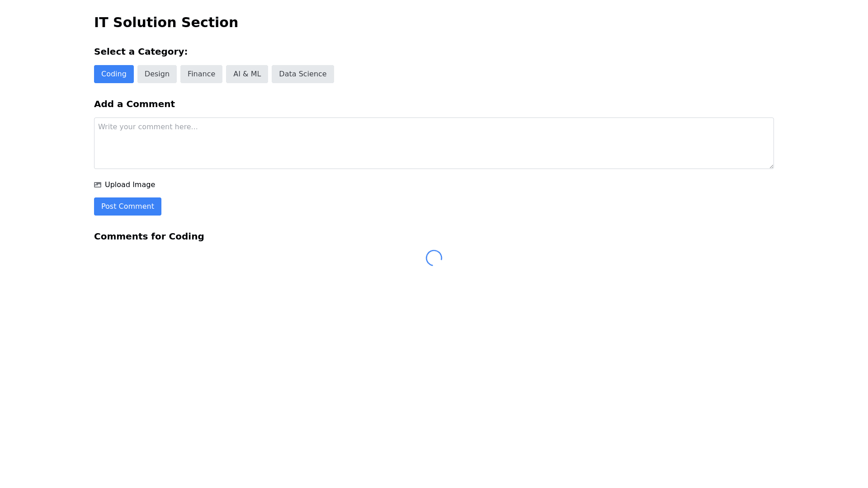The width and height of the screenshot is (868, 488).
Task: Click the loading spinner under Comments
Action: [434, 258]
